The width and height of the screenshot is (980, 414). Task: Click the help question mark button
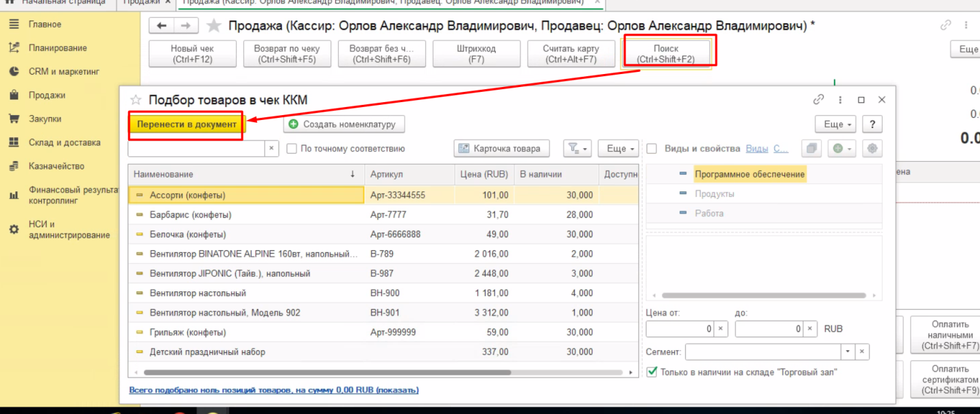tap(872, 125)
